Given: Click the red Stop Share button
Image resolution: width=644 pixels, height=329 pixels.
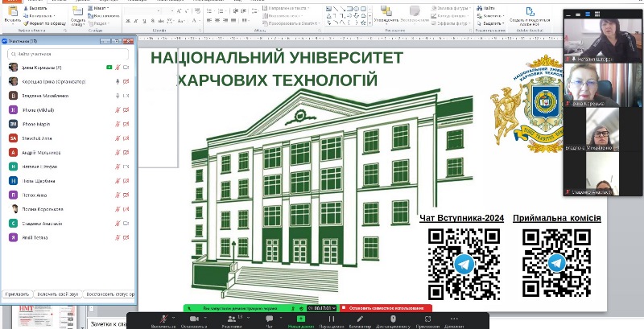Looking at the screenshot, I should click(x=386, y=308).
